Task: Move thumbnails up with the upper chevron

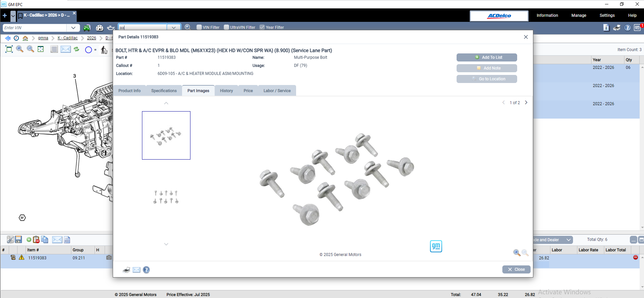Action: coord(166,103)
